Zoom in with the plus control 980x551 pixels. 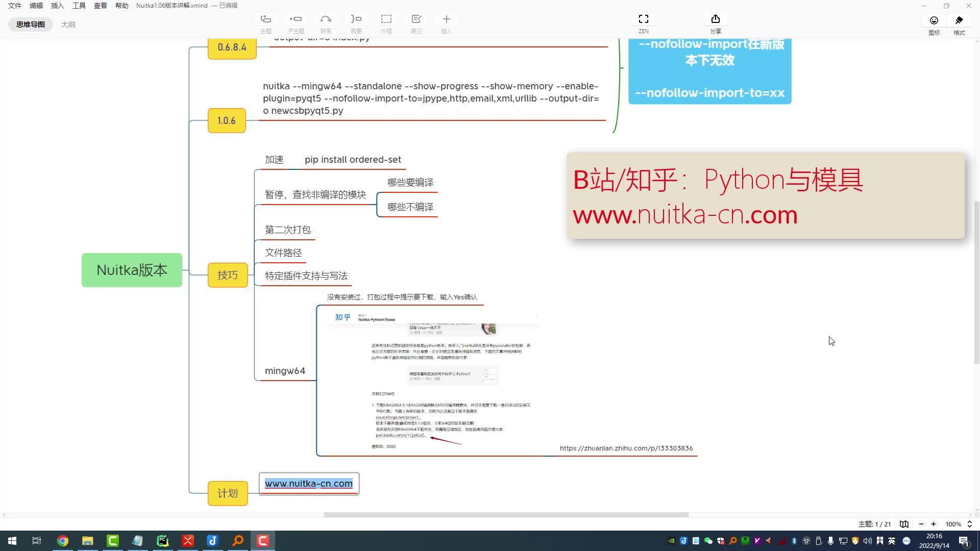[x=934, y=524]
